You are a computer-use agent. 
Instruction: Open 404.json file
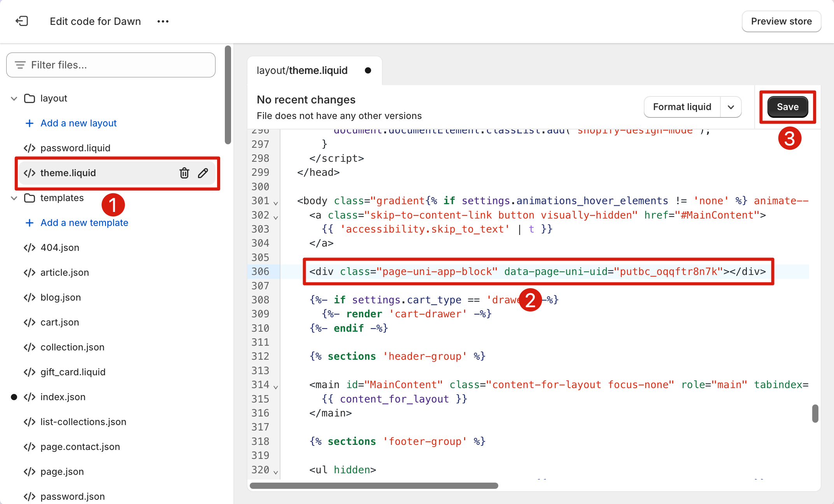coord(60,248)
